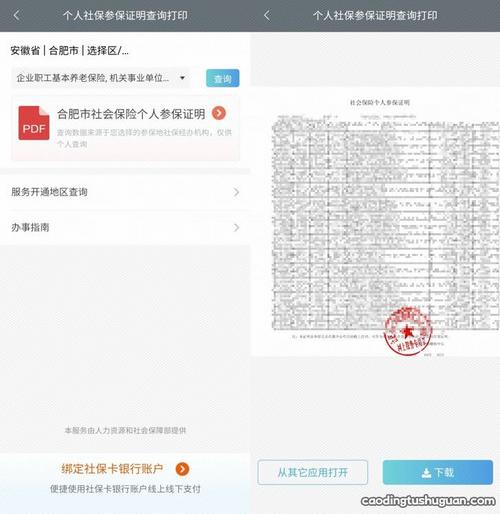Select region 安徽省 | 合肥市 | 选择区

pyautogui.click(x=69, y=51)
